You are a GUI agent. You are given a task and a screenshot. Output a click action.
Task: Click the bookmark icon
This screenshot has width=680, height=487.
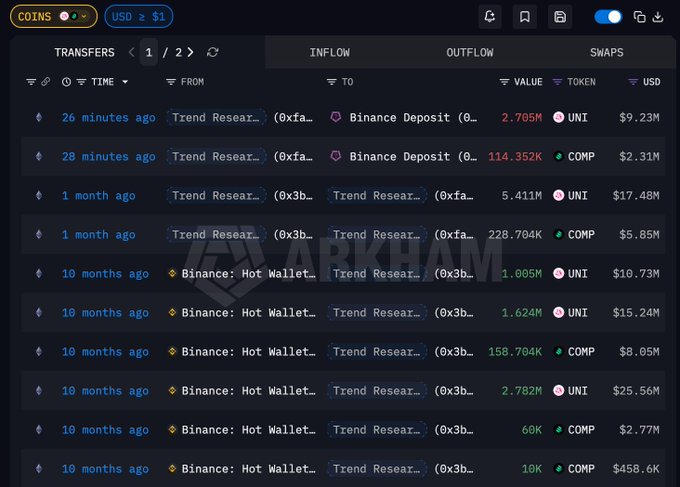525,17
